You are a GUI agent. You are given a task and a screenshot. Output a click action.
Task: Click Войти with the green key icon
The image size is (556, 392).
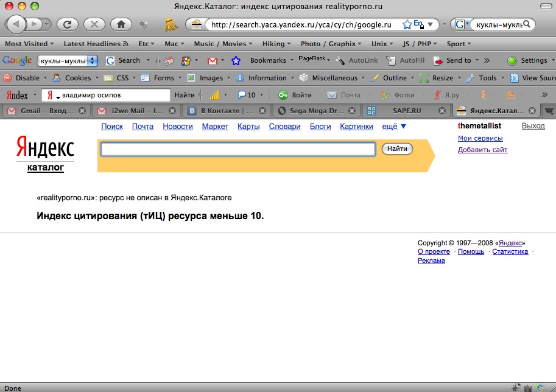pyautogui.click(x=295, y=95)
